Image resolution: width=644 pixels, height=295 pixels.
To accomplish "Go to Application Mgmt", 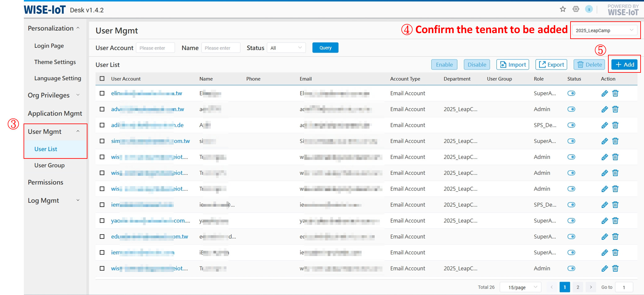I will [55, 113].
